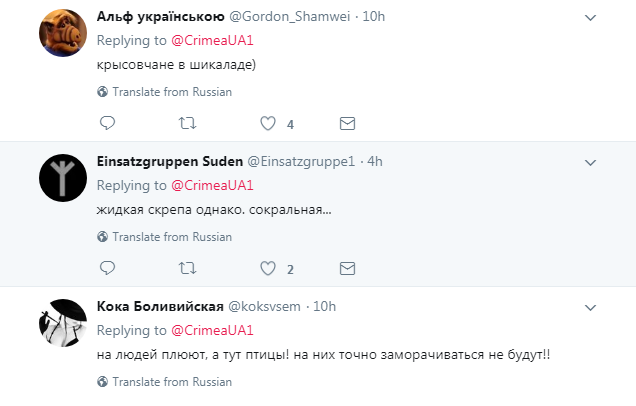Viewport: 636px width, 406px height.
Task: Open @CrimeaUA1 mention in first reply
Action: (x=212, y=41)
